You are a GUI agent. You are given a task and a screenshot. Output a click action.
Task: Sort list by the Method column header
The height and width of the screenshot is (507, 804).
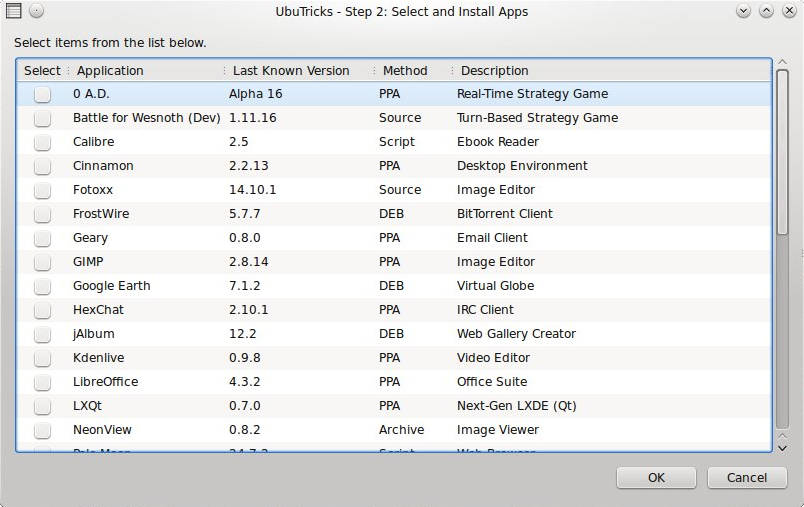(405, 71)
